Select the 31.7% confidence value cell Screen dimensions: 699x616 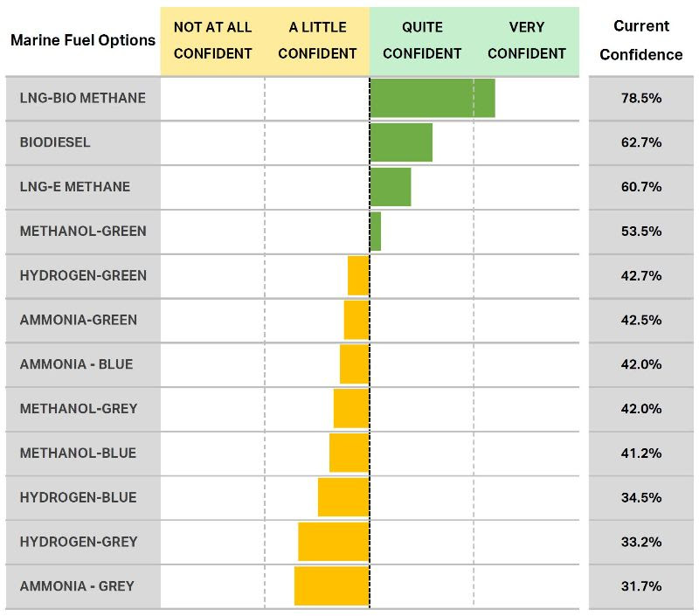pyautogui.click(x=641, y=585)
